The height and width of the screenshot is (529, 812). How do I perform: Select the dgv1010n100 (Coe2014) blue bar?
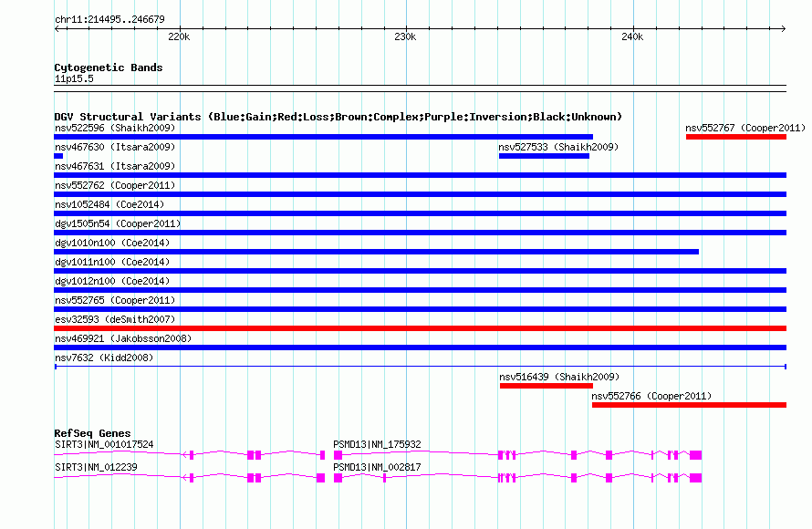point(376,252)
